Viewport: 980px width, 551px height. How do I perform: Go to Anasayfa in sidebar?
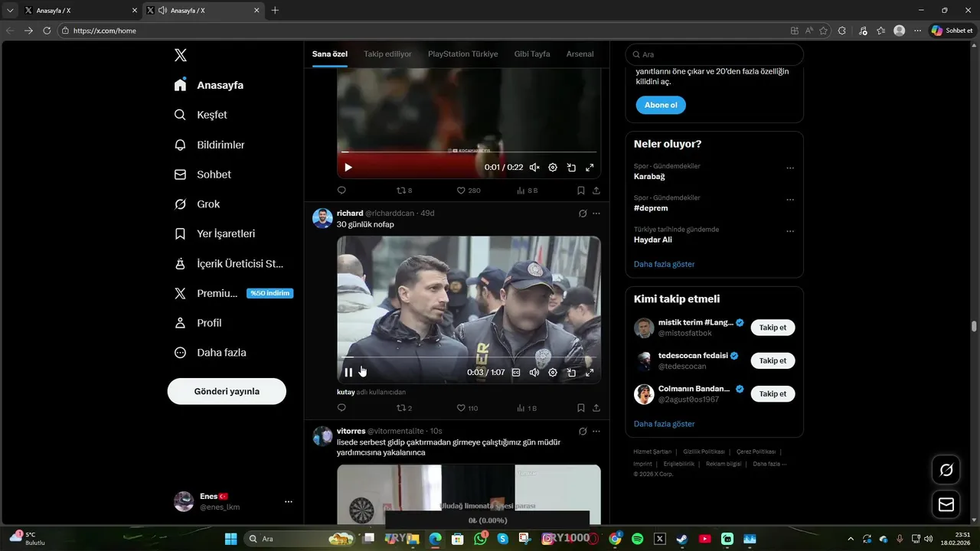[209, 85]
